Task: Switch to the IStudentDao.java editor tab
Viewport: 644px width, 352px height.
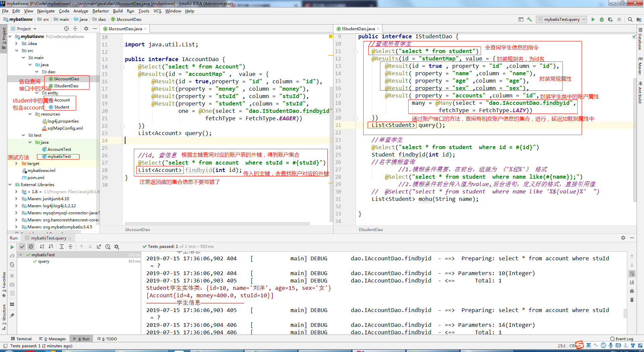Action: 358,29
